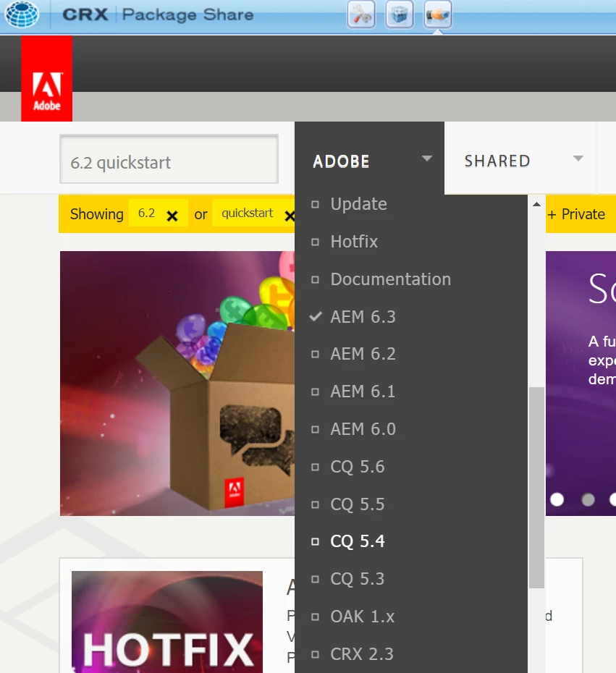Viewport: 616px width, 673px height.
Task: Remove the 6.2 filter tag
Action: [172, 216]
